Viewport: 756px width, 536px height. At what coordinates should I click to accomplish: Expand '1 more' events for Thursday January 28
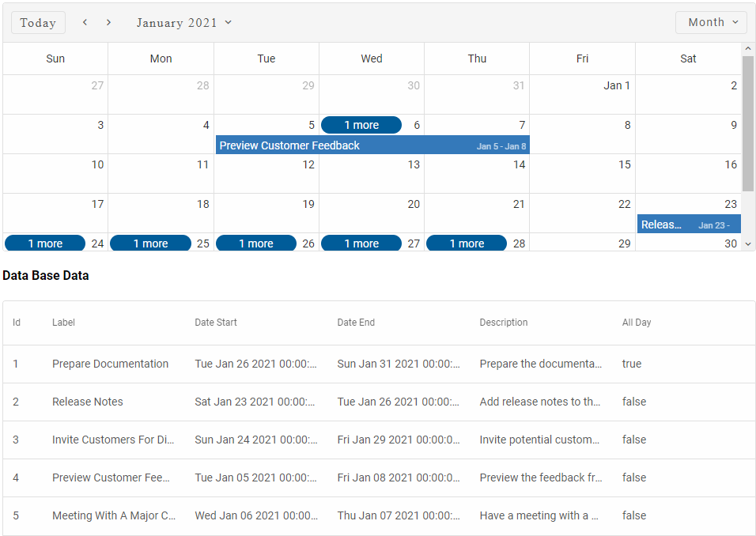click(x=467, y=243)
